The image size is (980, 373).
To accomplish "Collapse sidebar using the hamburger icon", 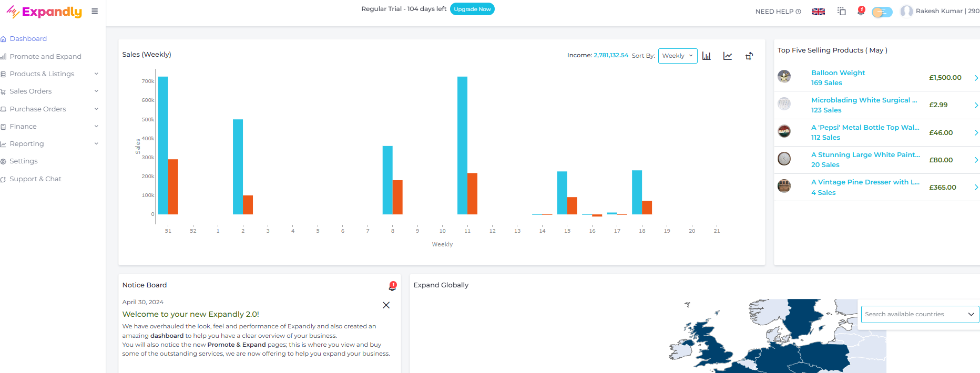I will tap(95, 11).
